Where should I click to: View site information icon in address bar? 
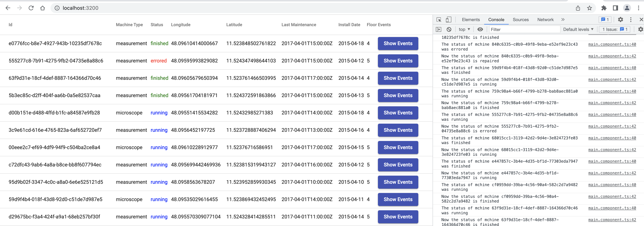[57, 8]
